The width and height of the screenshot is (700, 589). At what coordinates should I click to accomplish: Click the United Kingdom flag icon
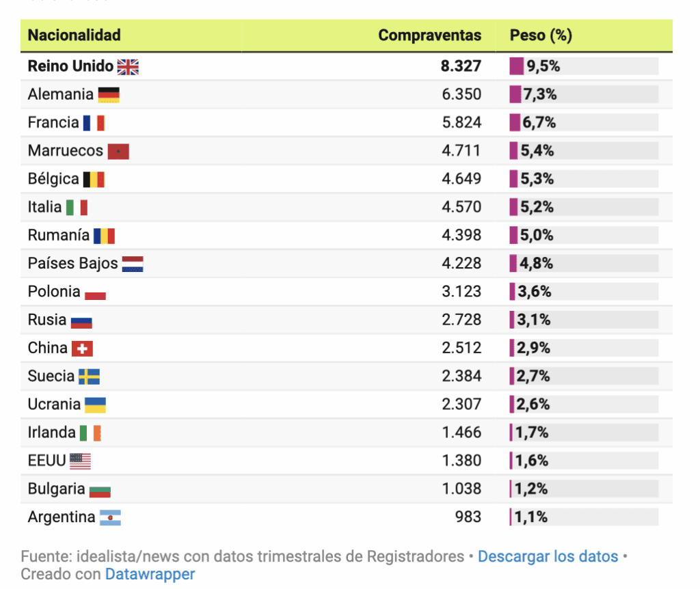(x=128, y=66)
